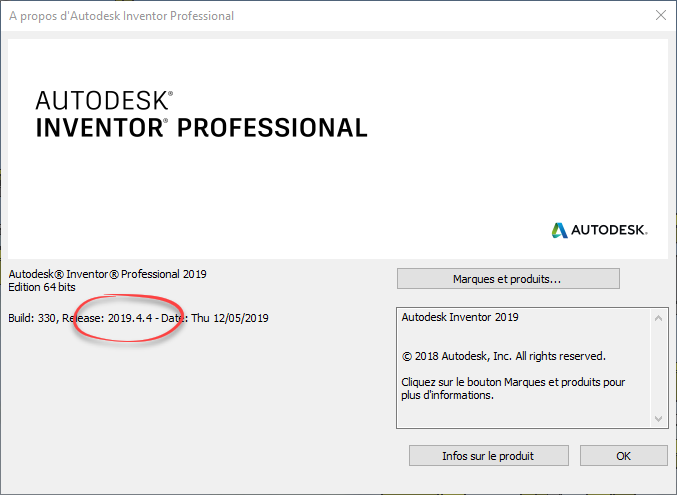Screen dimensions: 677x495
Task: Click the Autodesk Inventor Professional banner title
Action: 201,114
